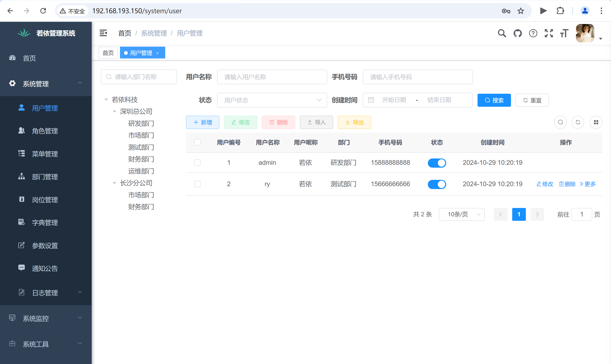Screen dimensions: 611x364
Task: Open the font size setting icon
Action: click(564, 33)
